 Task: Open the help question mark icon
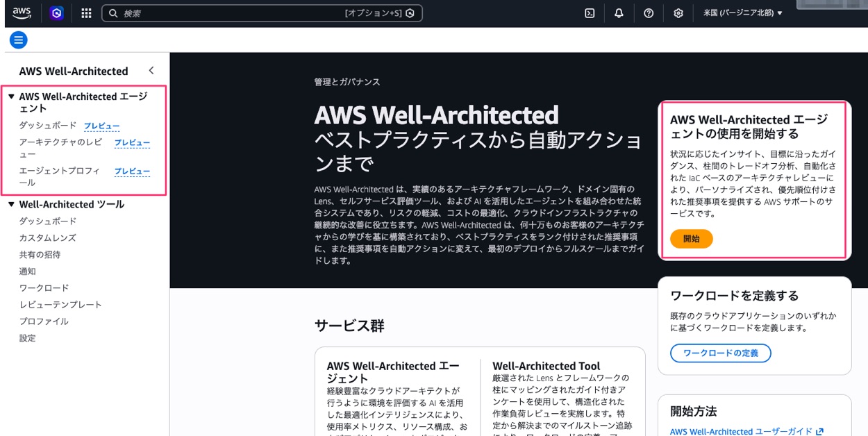[x=649, y=12]
